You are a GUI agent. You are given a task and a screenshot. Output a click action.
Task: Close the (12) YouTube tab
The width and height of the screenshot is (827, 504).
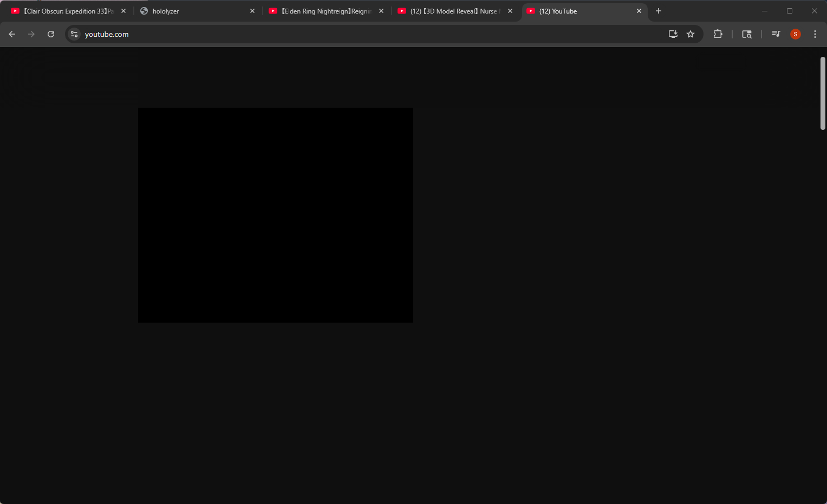point(639,11)
